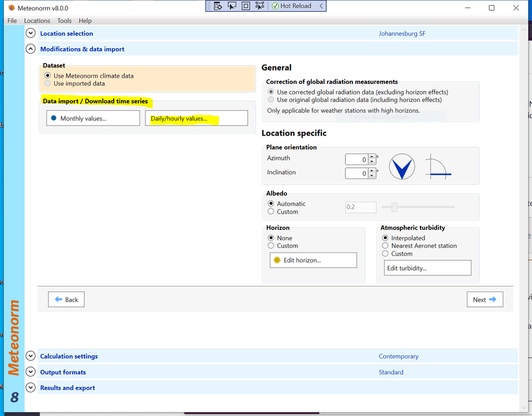This screenshot has width=532, height=416.
Task: Decrease Azimuth with the down spinner arrow
Action: point(372,162)
